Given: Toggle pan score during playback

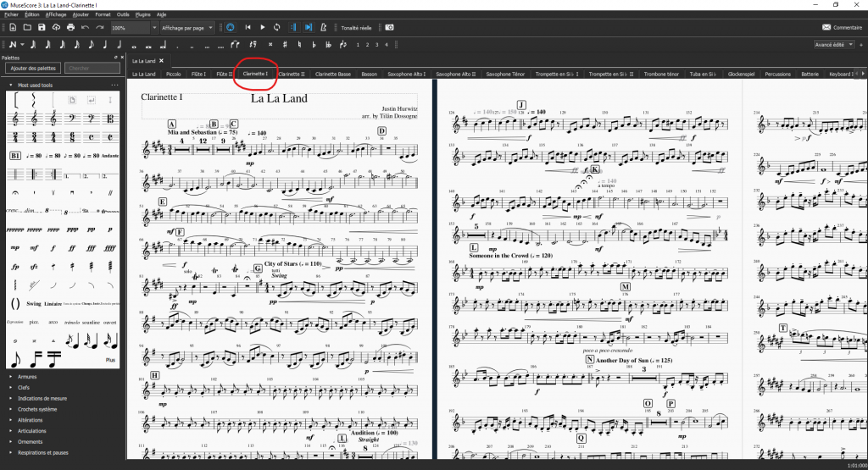Looking at the screenshot, I should click(309, 27).
